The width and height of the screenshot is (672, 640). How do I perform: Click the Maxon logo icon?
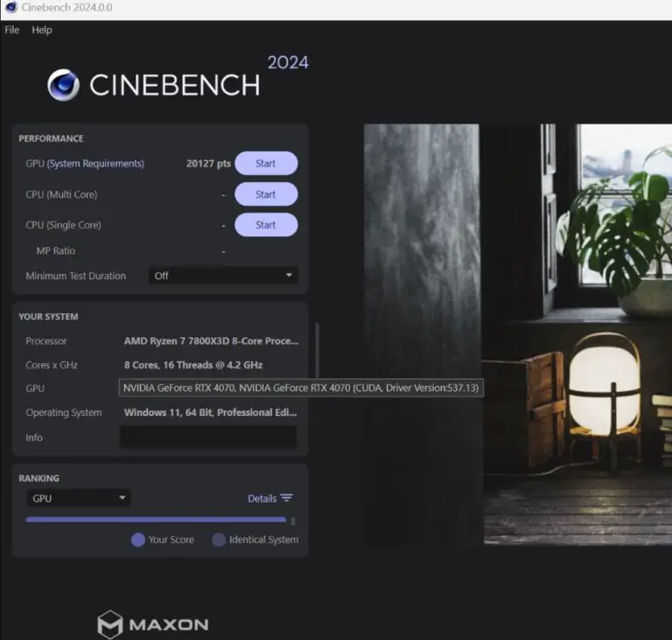coord(110,624)
